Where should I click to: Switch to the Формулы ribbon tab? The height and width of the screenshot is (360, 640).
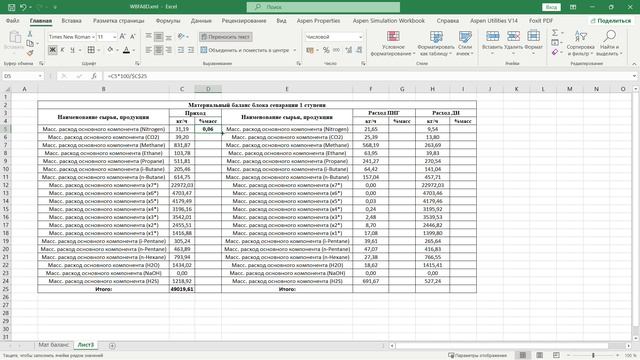coord(168,20)
